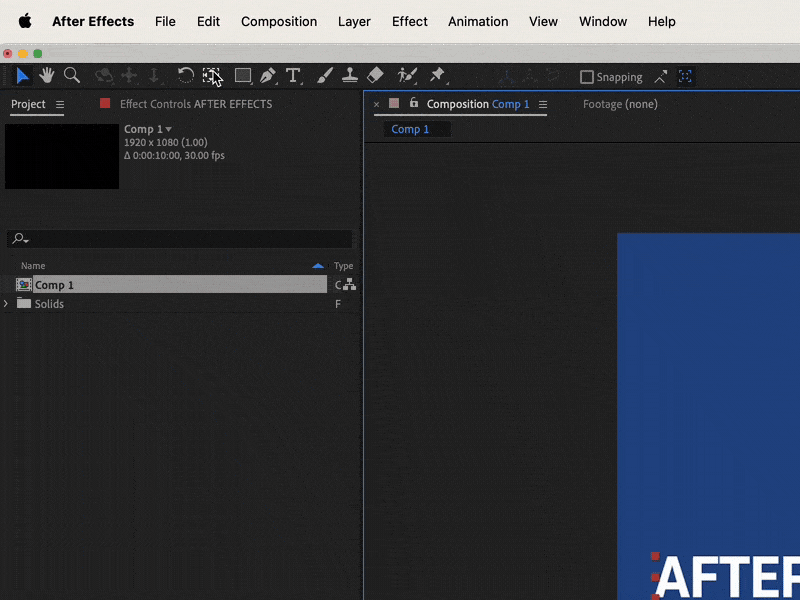Expand the Solids folder
Viewport: 800px width, 600px height.
click(6, 304)
